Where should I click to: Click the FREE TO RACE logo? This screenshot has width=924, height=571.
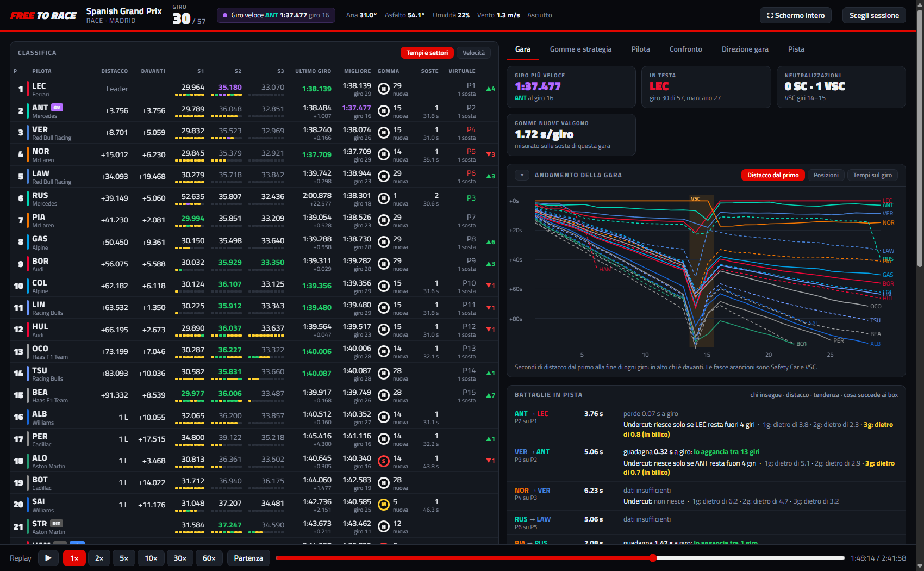pyautogui.click(x=43, y=16)
